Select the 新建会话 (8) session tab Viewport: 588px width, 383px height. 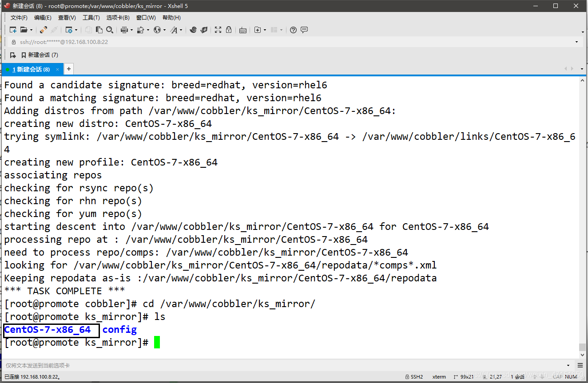click(32, 69)
